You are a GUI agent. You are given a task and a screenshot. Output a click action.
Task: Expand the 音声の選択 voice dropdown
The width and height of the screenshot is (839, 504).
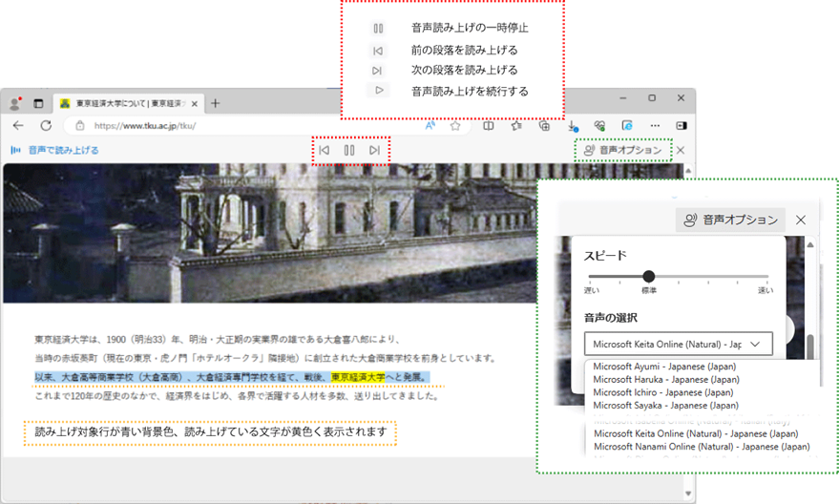click(679, 344)
